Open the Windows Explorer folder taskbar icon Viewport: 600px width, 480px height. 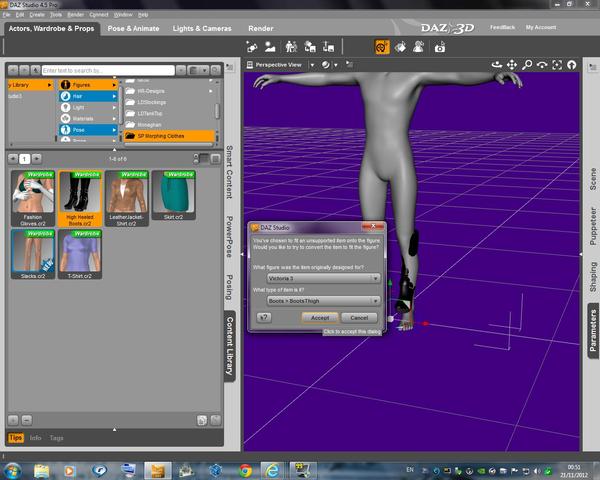click(x=41, y=471)
